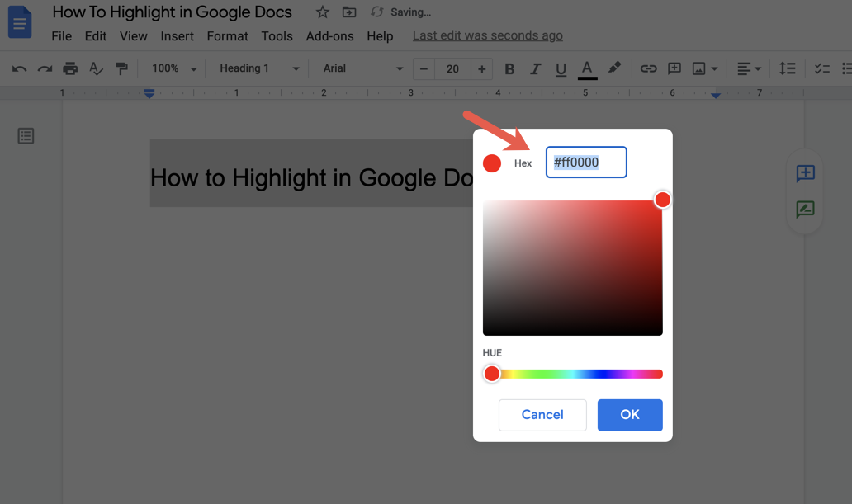Click the Undo icon
This screenshot has width=852, height=504.
(x=18, y=68)
